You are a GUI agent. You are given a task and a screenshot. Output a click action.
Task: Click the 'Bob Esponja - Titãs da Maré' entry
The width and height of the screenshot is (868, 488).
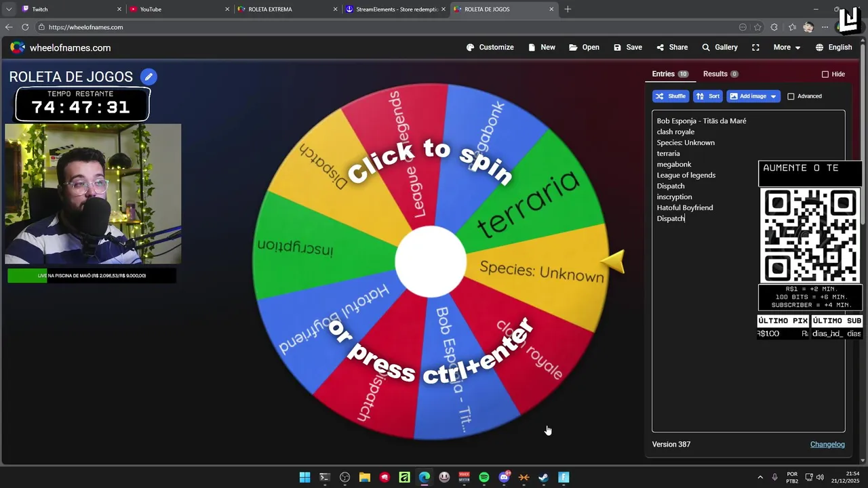click(701, 121)
